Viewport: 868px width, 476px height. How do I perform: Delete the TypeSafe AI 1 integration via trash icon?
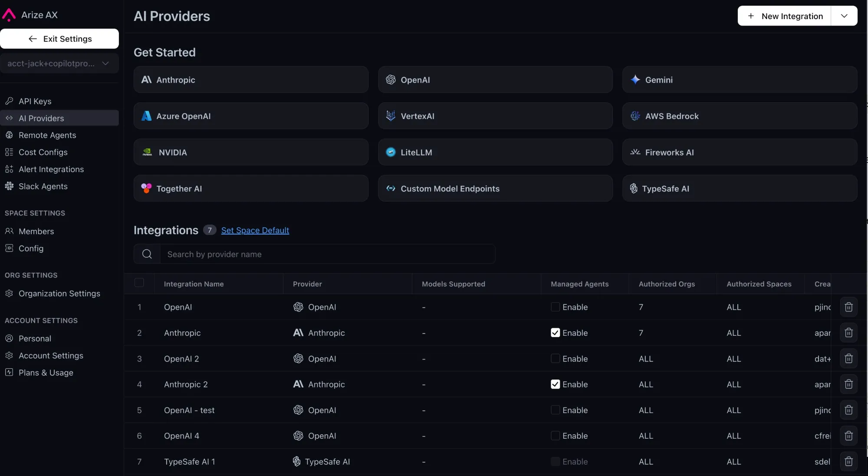[x=848, y=462]
